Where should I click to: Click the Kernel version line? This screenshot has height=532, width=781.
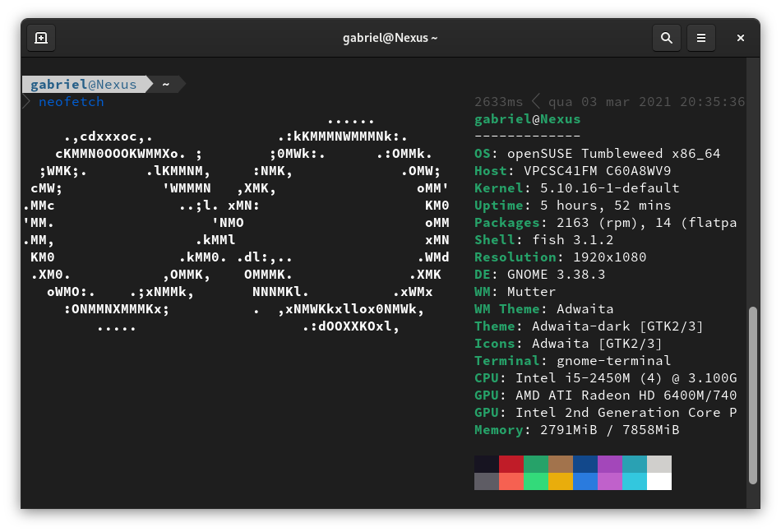click(576, 188)
